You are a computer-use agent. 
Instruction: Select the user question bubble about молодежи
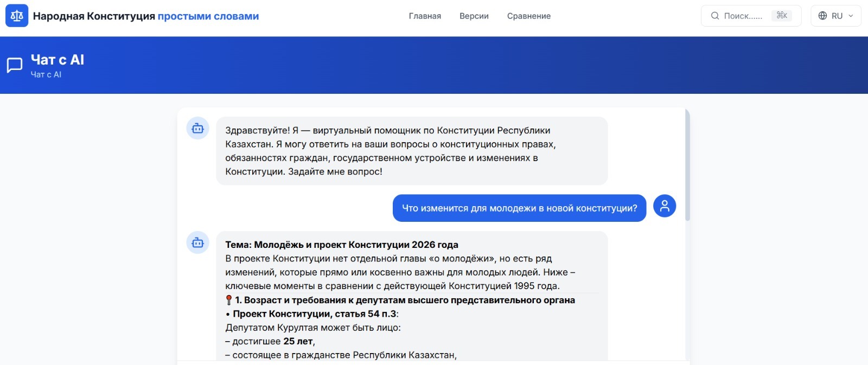[x=519, y=208]
